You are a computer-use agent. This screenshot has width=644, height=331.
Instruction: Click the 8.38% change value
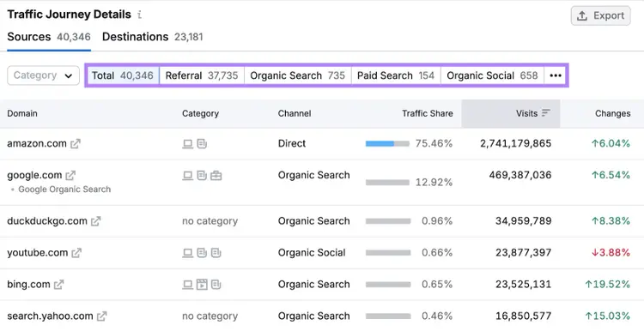[x=611, y=221]
